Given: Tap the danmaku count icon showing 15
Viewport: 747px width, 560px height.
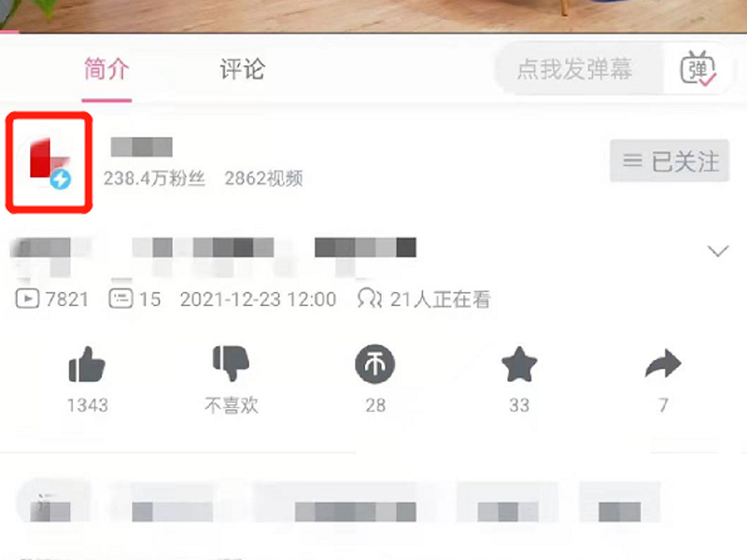Looking at the screenshot, I should [x=120, y=299].
